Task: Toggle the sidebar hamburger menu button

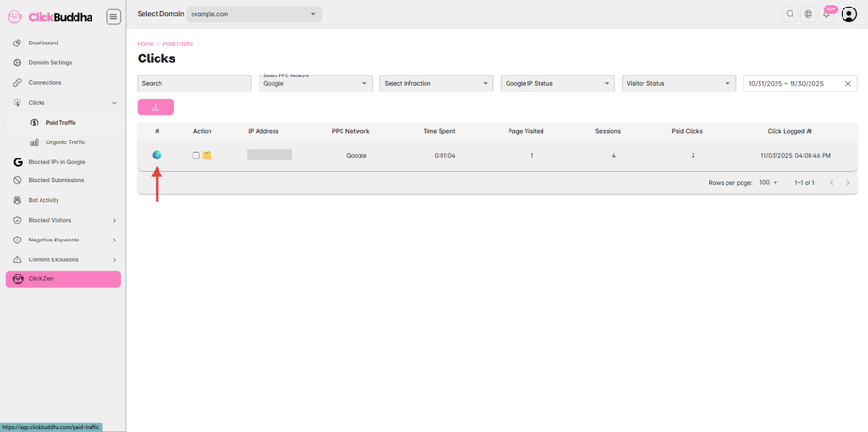Action: click(x=113, y=17)
